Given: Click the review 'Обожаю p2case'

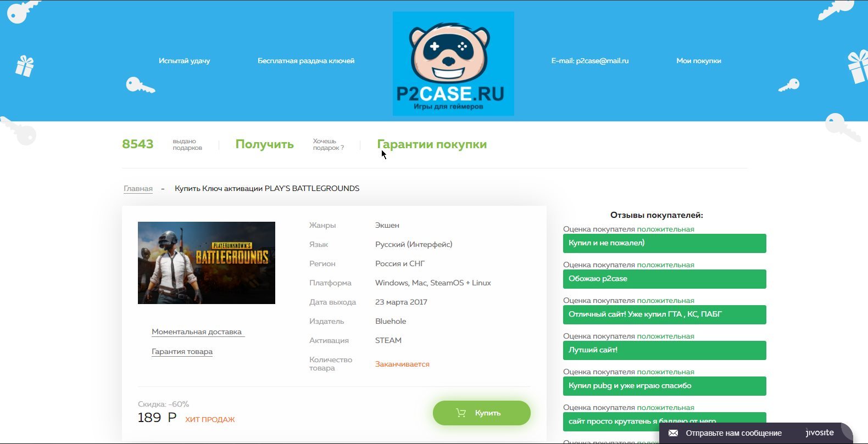Looking at the screenshot, I should point(665,279).
